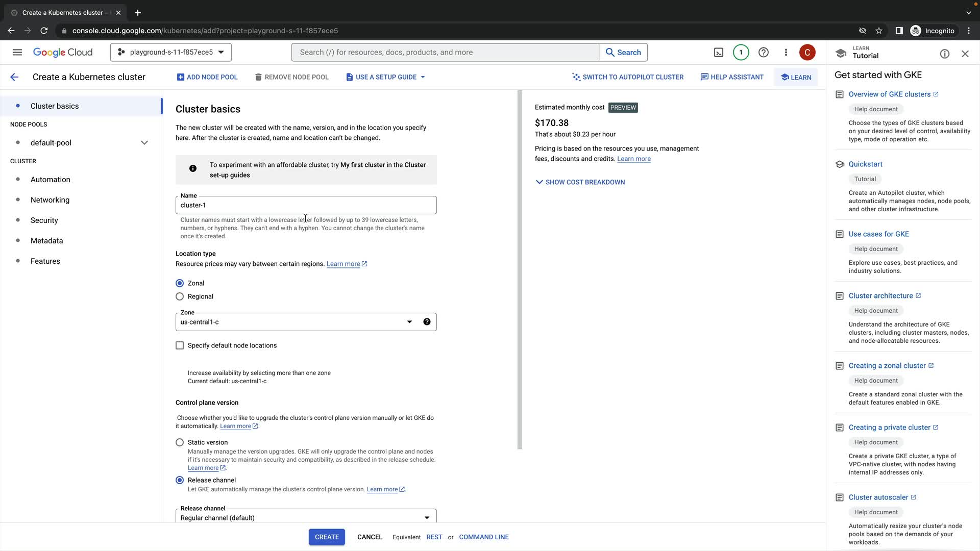Click the cluster Name input field
This screenshot has height=551, width=980.
305,205
